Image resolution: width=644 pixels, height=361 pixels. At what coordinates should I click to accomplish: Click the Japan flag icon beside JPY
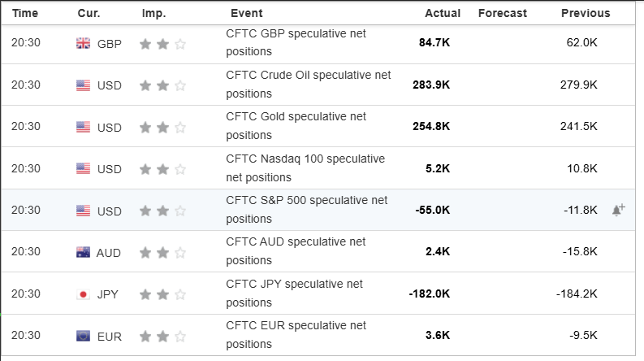(x=83, y=294)
